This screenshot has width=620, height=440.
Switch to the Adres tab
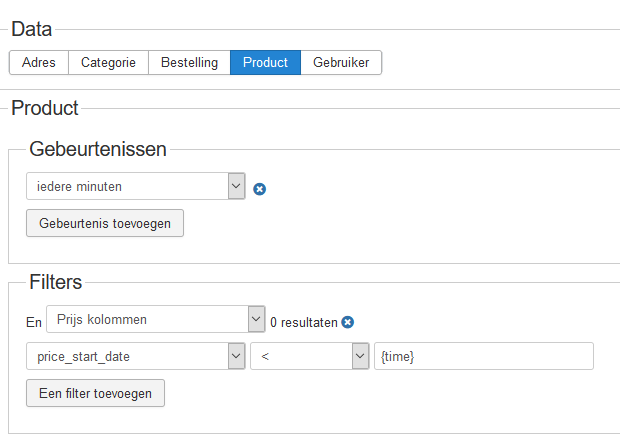tap(39, 62)
